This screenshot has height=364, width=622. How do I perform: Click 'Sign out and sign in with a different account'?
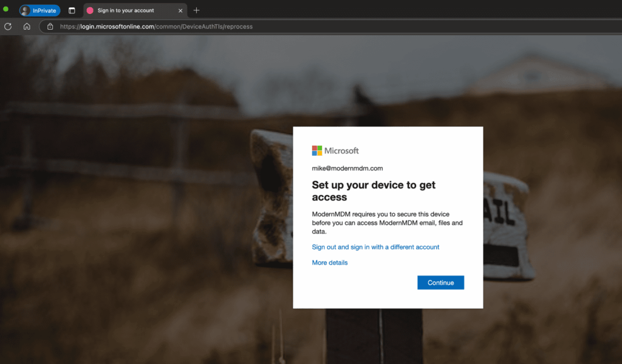point(375,247)
